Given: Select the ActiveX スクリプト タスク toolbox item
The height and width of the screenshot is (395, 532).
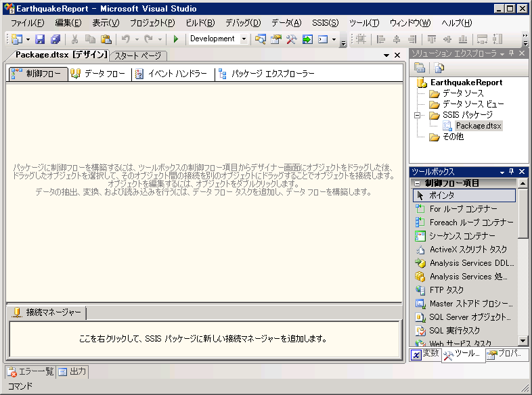Looking at the screenshot, I should click(x=464, y=250).
